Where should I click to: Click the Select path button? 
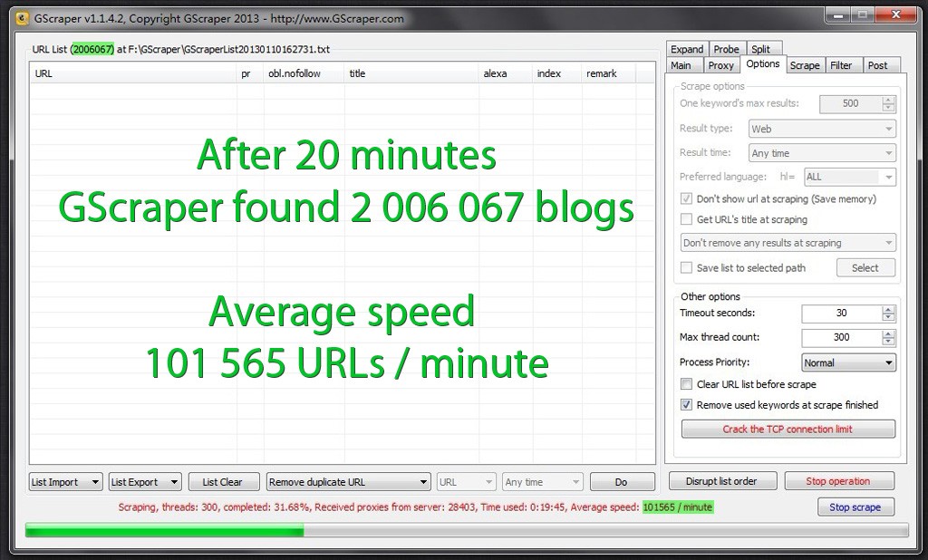point(865,267)
